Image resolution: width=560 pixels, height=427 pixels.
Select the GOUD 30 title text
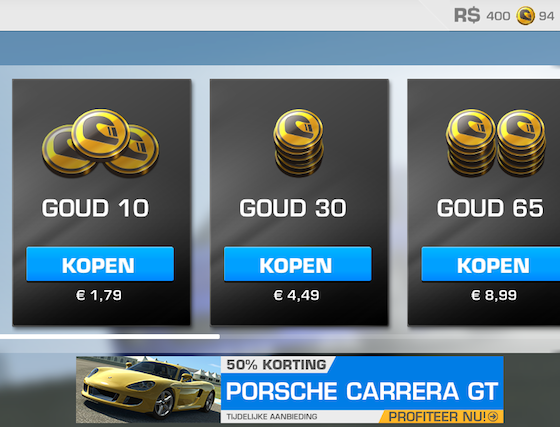293,208
